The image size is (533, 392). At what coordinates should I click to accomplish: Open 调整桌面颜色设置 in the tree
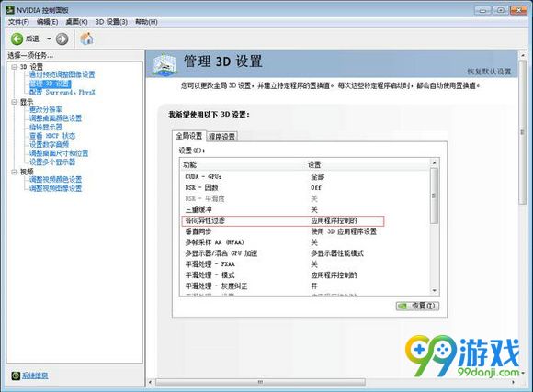coord(55,118)
